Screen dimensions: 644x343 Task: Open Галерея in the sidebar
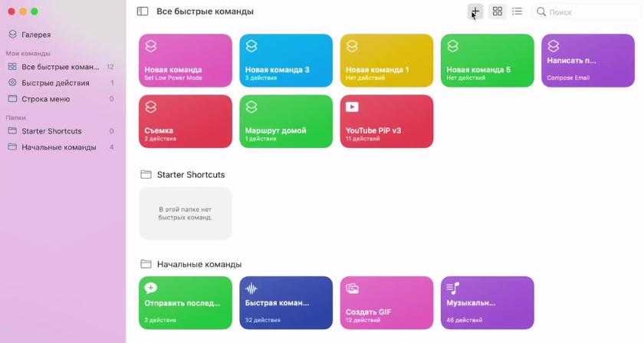[36, 35]
